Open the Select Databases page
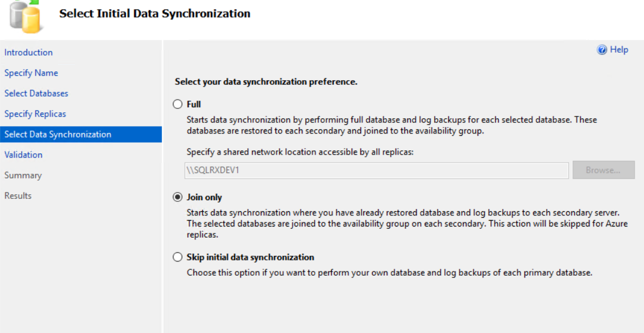Screen dimensions: 644x333 36,93
